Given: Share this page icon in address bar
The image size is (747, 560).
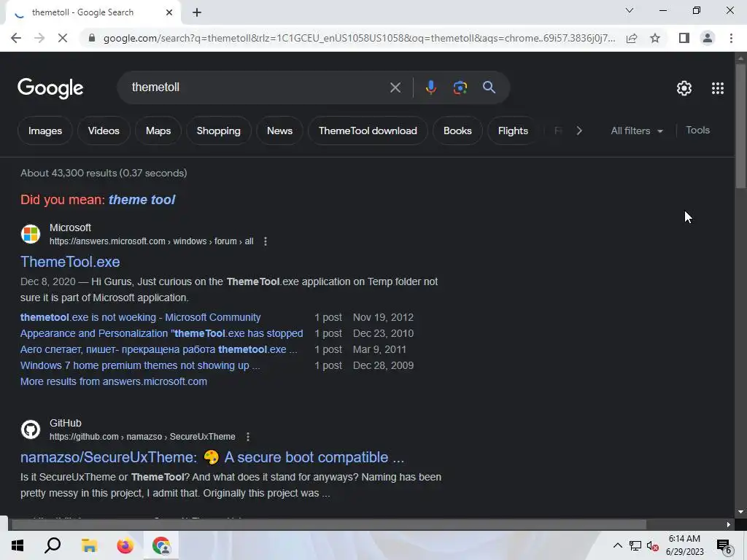Looking at the screenshot, I should (632, 38).
